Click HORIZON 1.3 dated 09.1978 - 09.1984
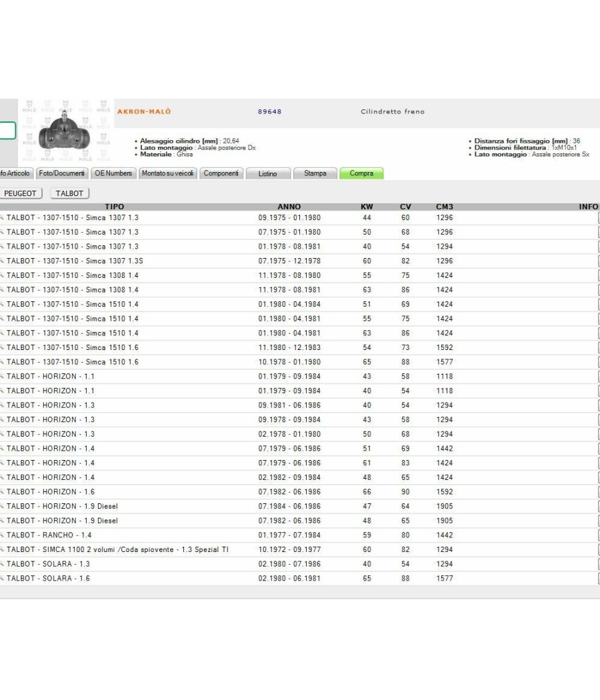Image resolution: width=600 pixels, height=700 pixels. pos(299,419)
